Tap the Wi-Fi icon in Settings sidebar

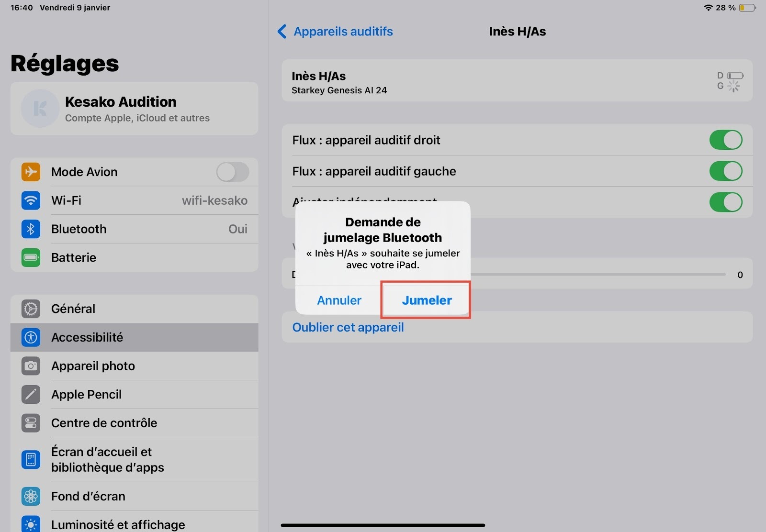point(31,200)
